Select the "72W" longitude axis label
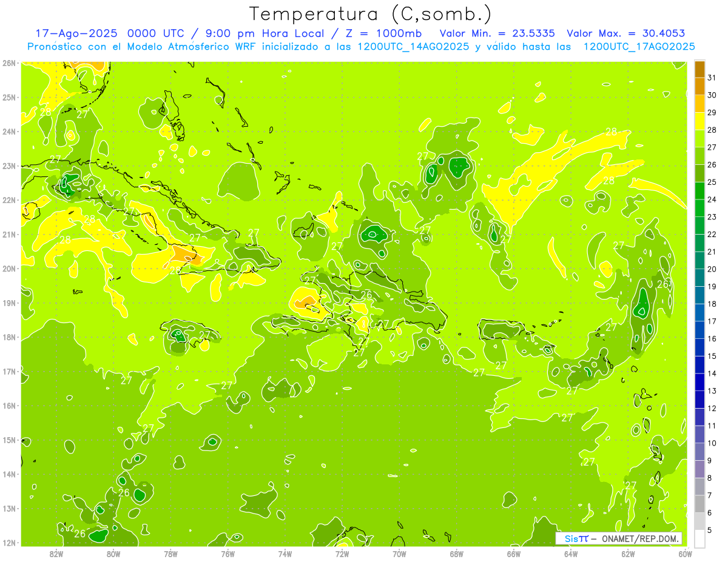728x562 pixels. pos(342,554)
